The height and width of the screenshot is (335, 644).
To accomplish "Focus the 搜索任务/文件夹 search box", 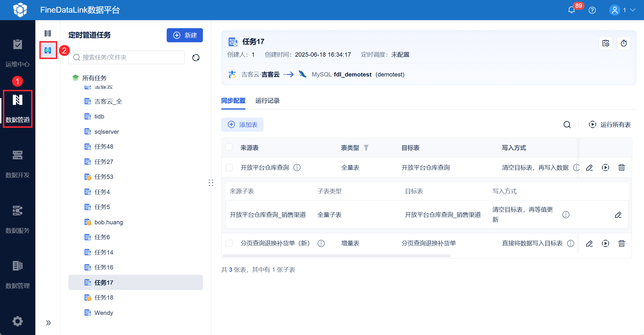I will [127, 57].
